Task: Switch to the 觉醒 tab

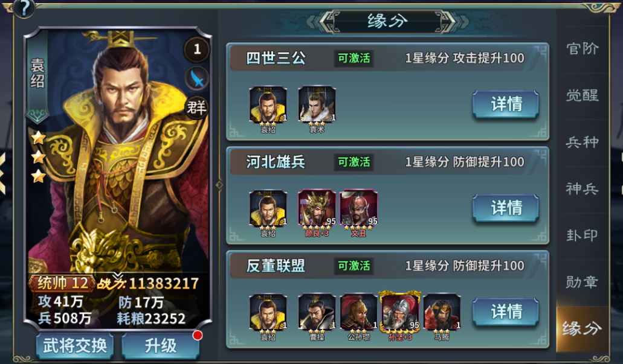Action: [x=582, y=95]
